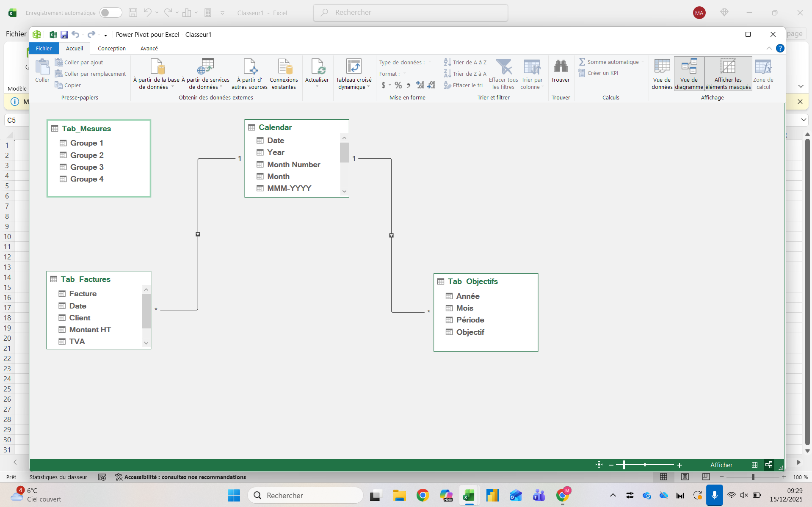Image resolution: width=812 pixels, height=507 pixels.
Task: Open Zone de calcul
Action: [x=763, y=74]
